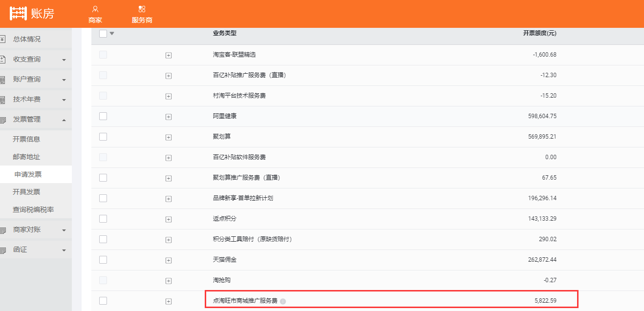Check the 品牌新享-首单拉新计划 row checkbox
Screen dimensions: 644x311
[x=103, y=198]
